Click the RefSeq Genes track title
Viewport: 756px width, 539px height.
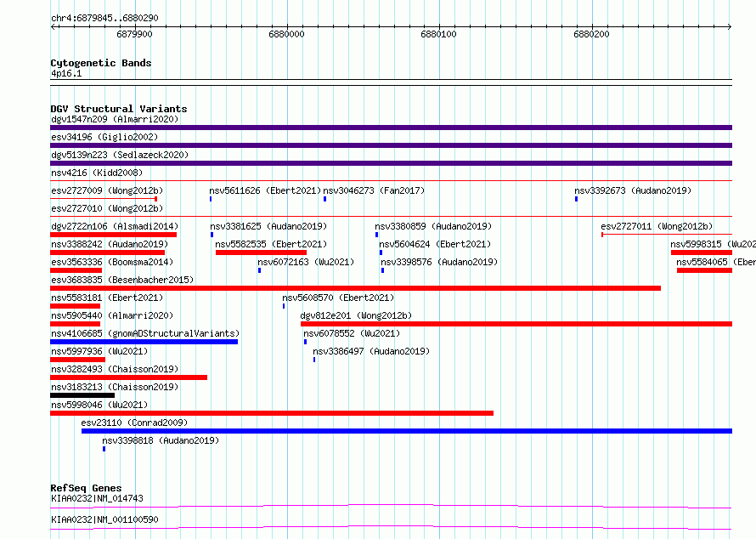tap(86, 488)
